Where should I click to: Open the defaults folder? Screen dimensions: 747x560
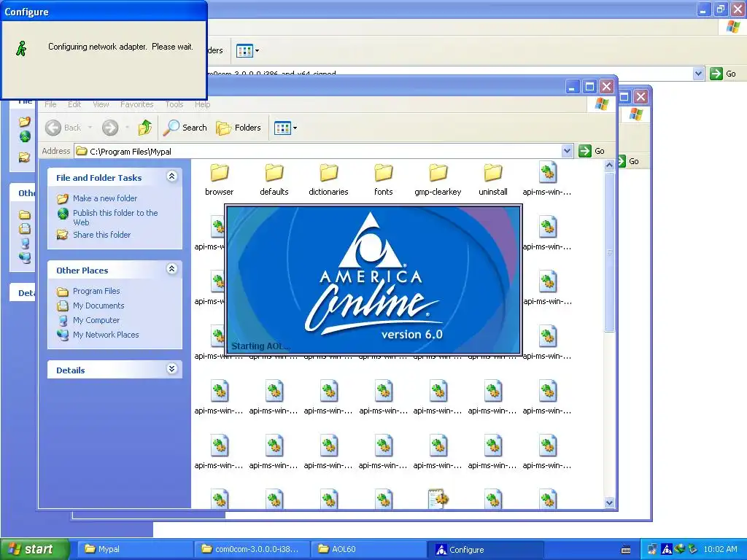(274, 179)
